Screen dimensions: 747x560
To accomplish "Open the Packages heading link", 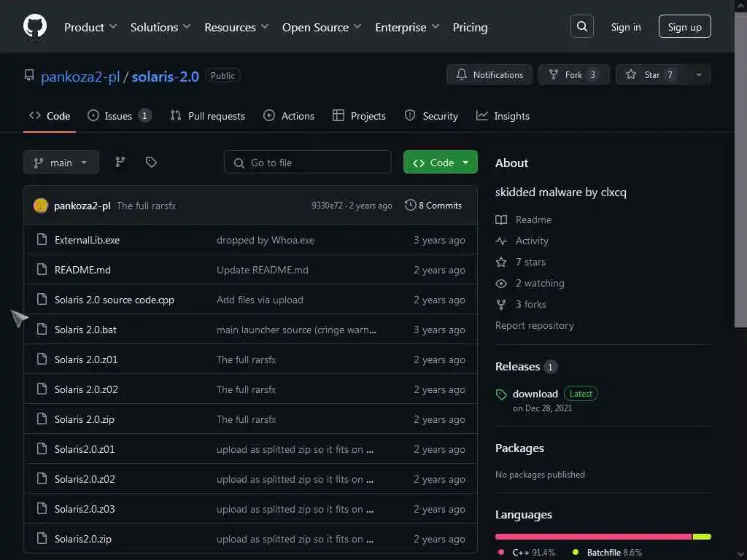I will pos(519,448).
